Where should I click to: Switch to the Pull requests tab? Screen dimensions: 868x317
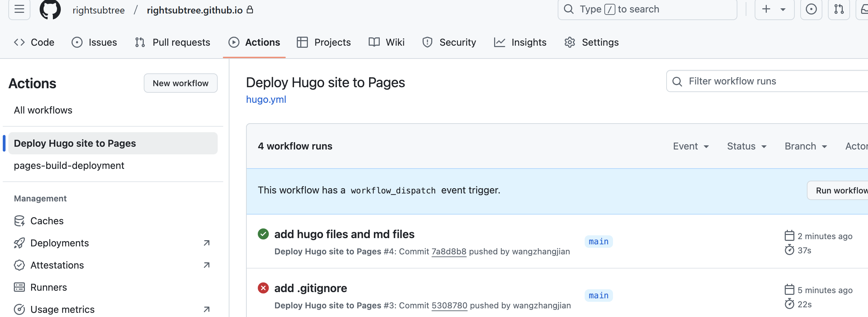click(172, 42)
